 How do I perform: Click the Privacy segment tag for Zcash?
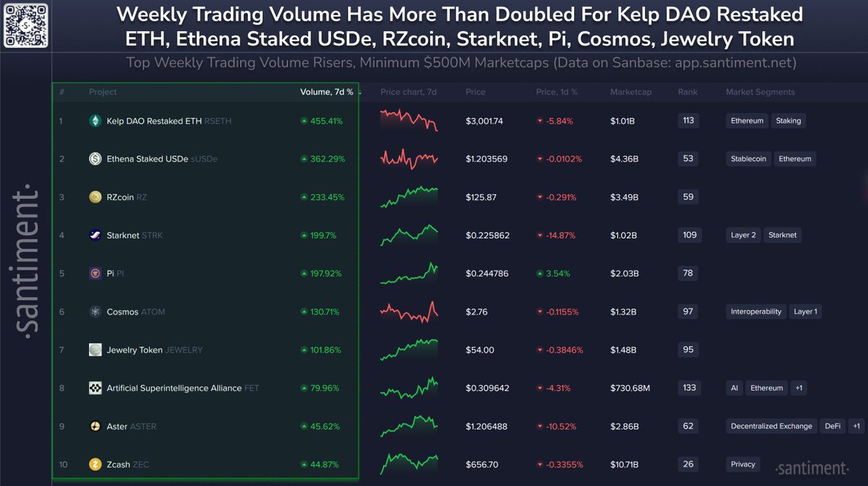click(x=743, y=464)
